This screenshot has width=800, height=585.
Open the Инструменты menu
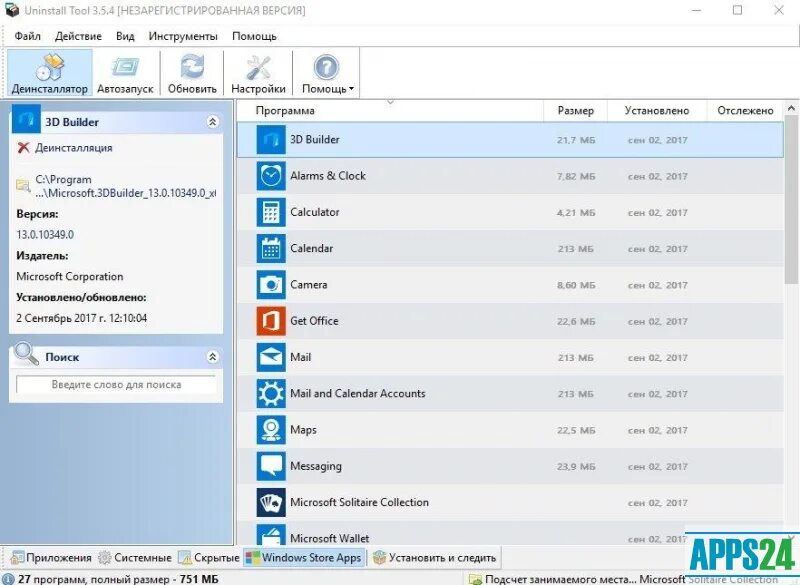click(x=183, y=36)
